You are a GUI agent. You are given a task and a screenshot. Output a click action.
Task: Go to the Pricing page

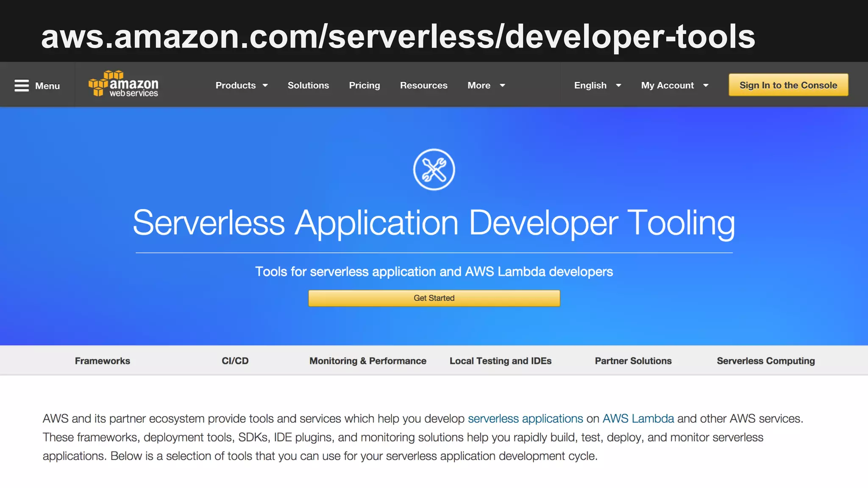[364, 86]
